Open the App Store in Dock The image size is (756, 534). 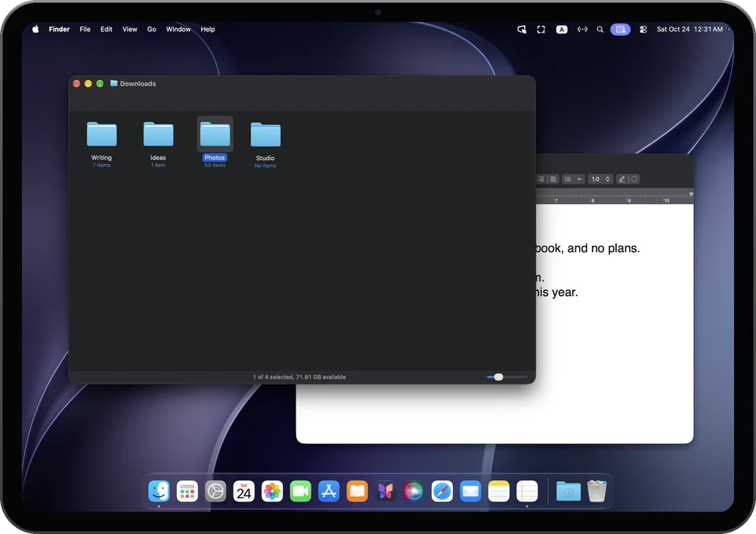click(329, 491)
